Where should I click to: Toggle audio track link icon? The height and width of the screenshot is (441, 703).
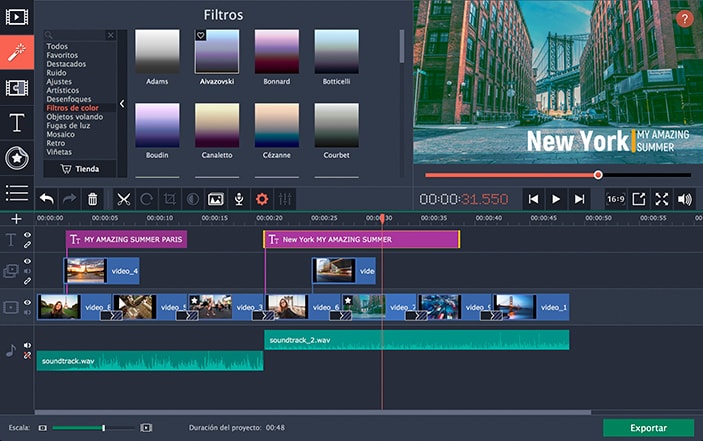[x=27, y=355]
